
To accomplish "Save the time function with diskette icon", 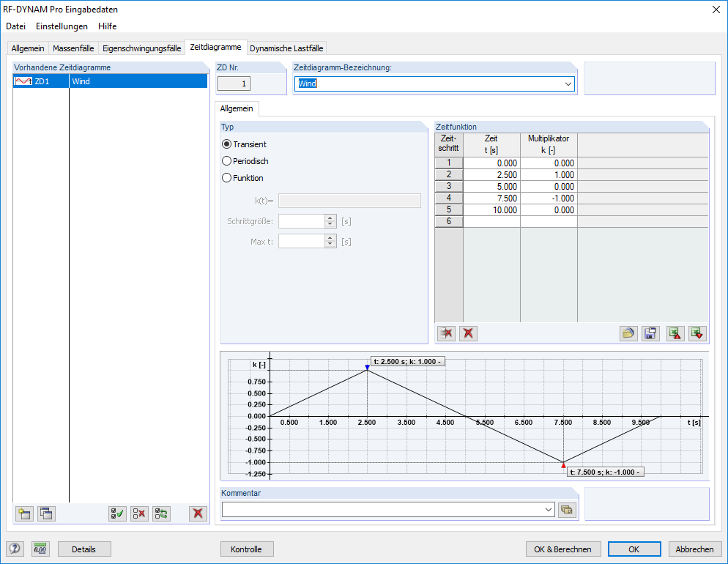I will (650, 333).
